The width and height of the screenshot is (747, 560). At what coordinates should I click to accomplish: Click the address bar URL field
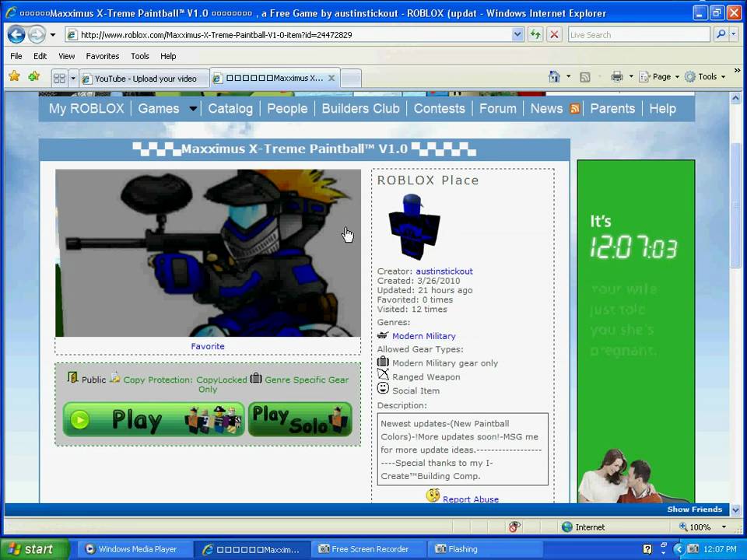[x=289, y=35]
